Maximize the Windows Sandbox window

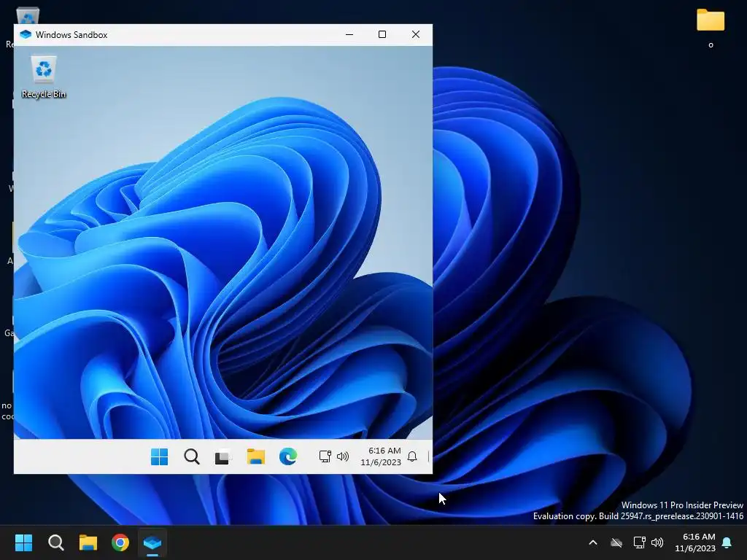tap(382, 34)
